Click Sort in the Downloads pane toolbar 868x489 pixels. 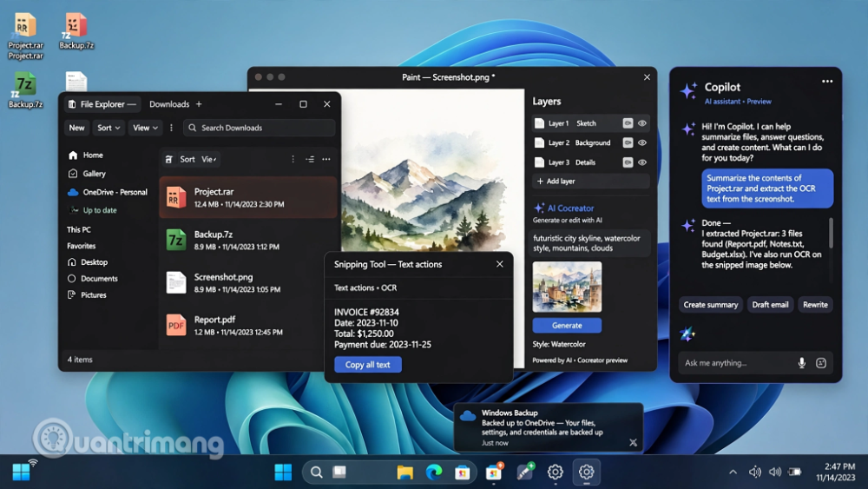point(187,160)
